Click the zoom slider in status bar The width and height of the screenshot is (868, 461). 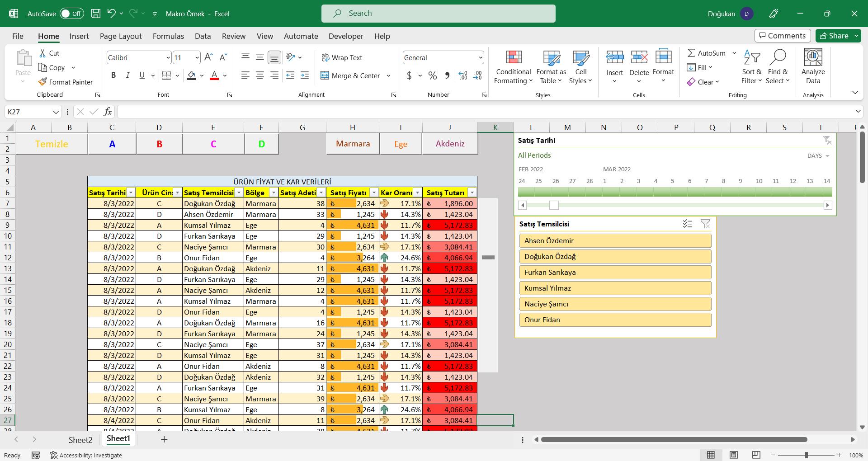click(806, 455)
